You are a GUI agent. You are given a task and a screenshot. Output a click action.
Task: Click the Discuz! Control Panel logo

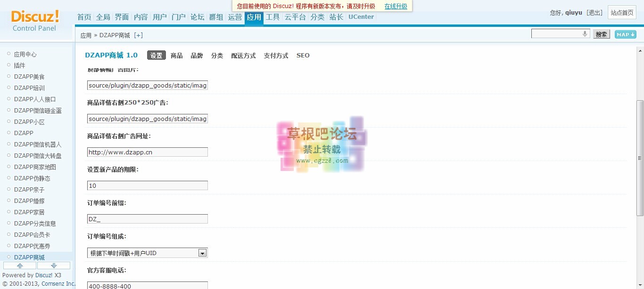35,21
